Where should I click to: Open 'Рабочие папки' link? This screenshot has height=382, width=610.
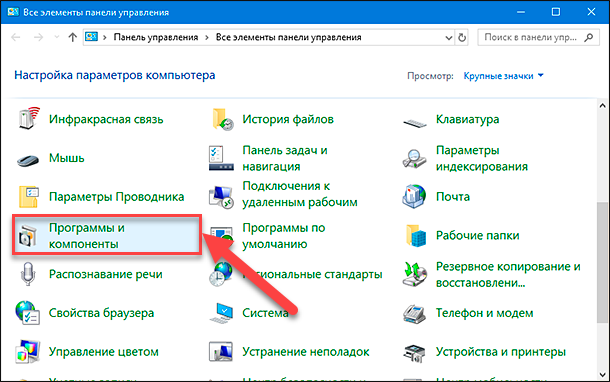pyautogui.click(x=477, y=236)
